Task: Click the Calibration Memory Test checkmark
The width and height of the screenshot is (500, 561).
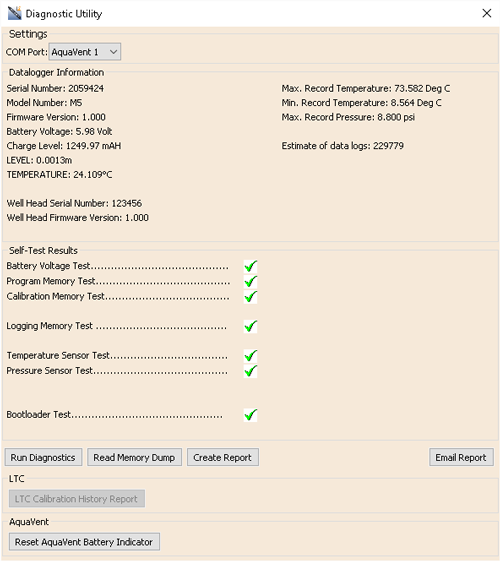Action: coord(250,297)
